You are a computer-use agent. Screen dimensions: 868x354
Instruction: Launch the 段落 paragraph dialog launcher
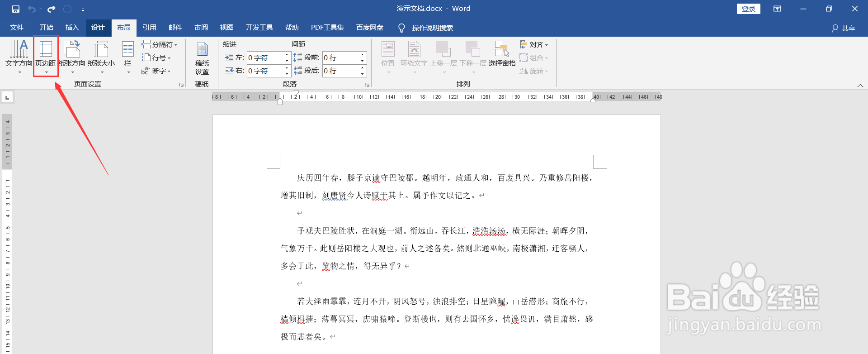[367, 84]
